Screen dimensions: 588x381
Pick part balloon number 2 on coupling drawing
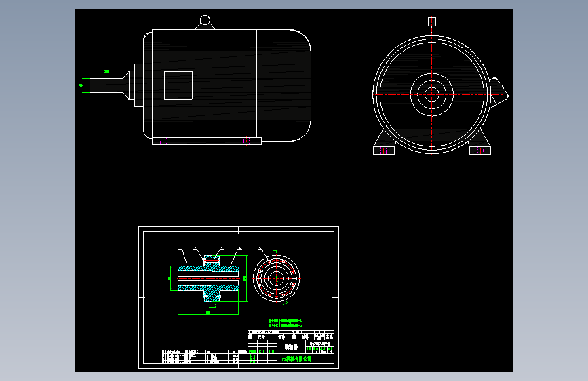click(195, 248)
